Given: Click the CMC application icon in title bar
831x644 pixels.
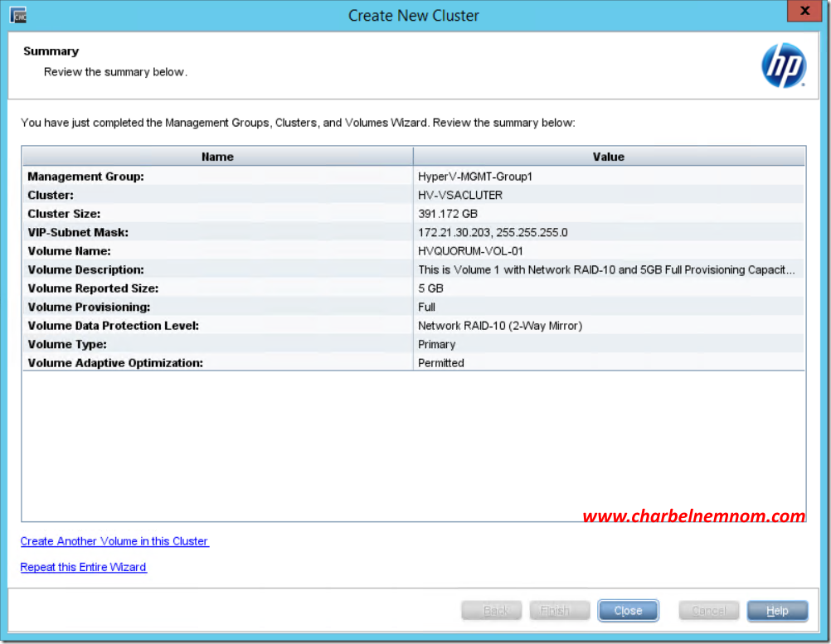Looking at the screenshot, I should click(x=18, y=16).
